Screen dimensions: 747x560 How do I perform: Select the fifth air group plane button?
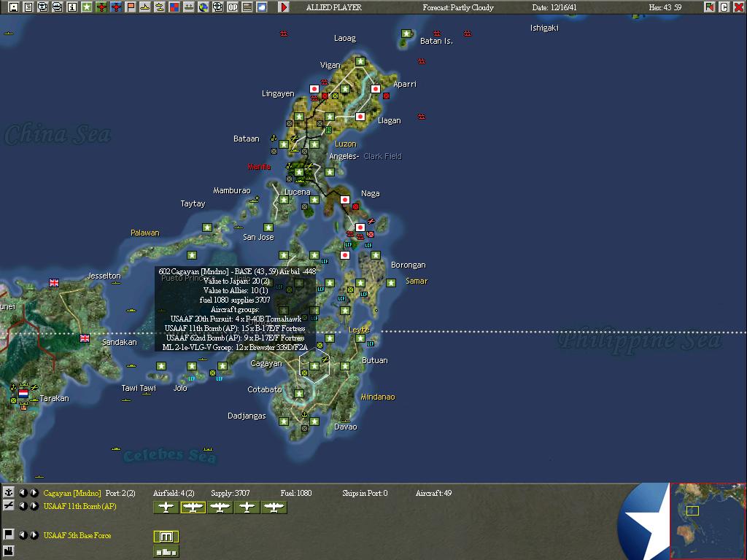[274, 507]
